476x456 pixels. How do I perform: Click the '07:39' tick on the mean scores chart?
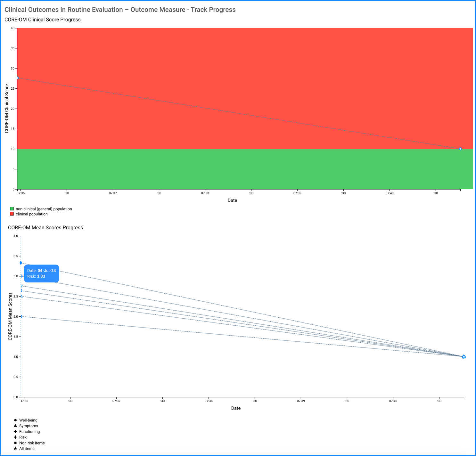[301, 401]
